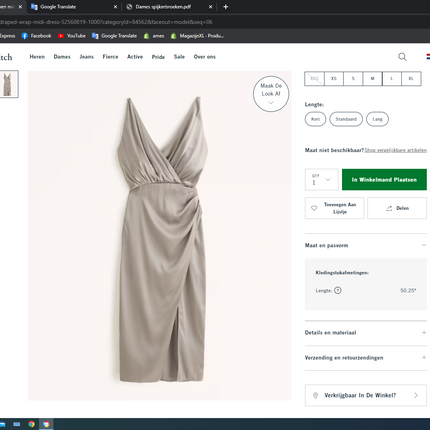The width and height of the screenshot is (430, 430).
Task: Choose Kort length
Action: pos(315,119)
